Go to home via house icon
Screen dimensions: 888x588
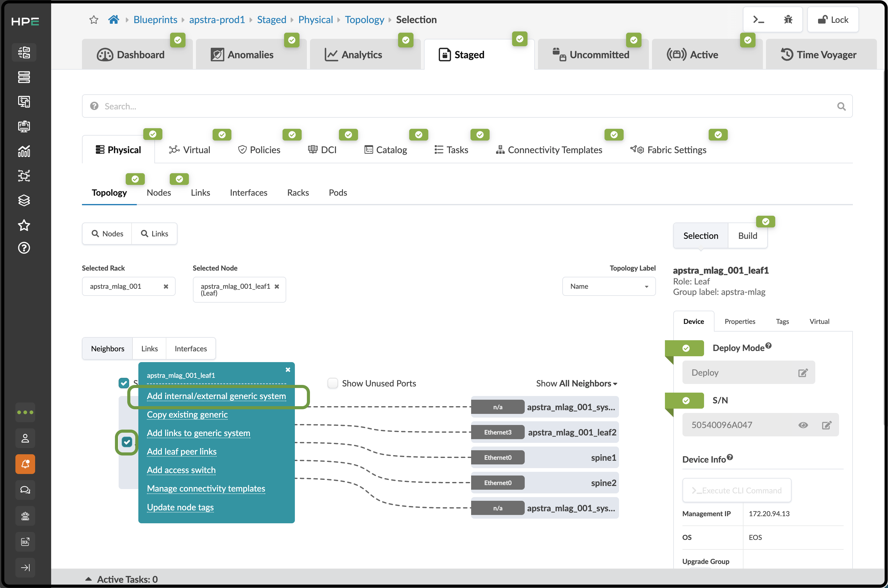114,19
